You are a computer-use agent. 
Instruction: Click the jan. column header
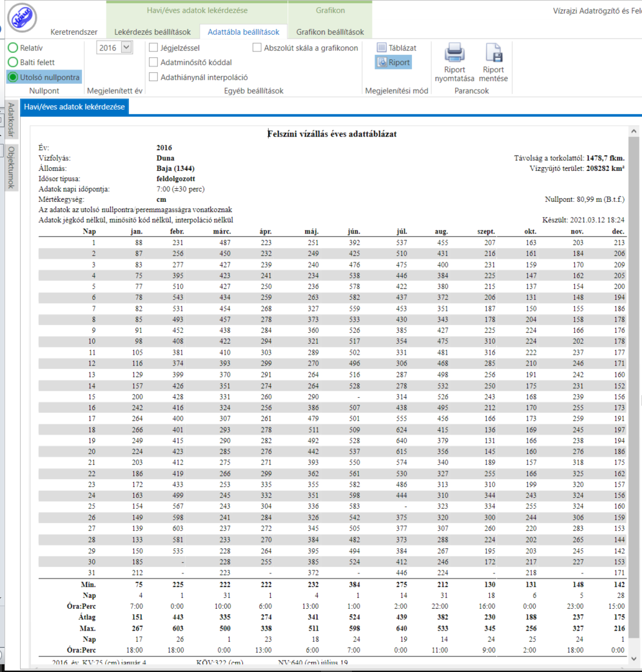point(137,232)
